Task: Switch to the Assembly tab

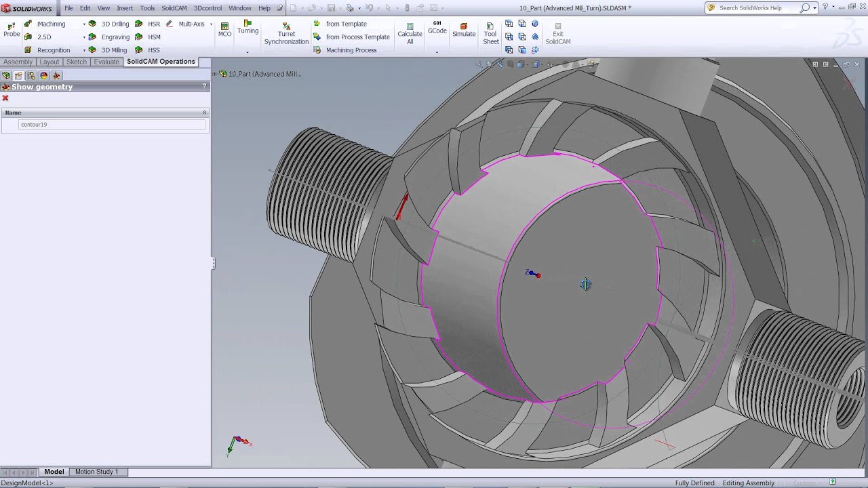Action: 18,62
